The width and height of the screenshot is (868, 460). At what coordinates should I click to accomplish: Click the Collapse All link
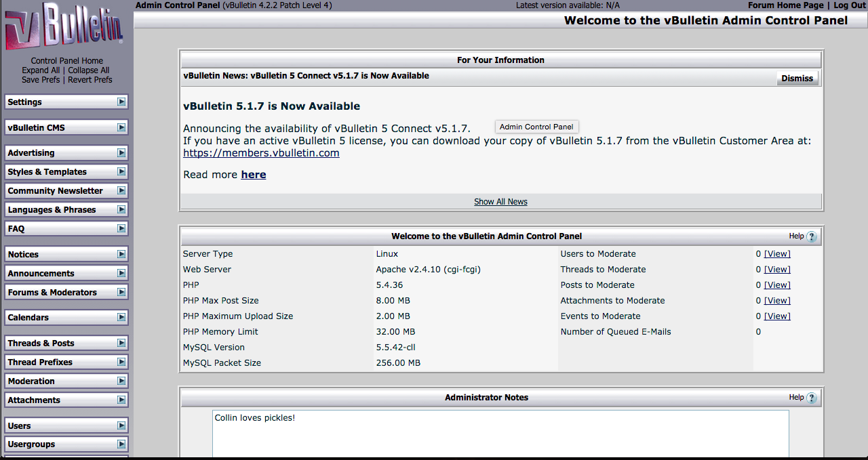click(x=88, y=70)
